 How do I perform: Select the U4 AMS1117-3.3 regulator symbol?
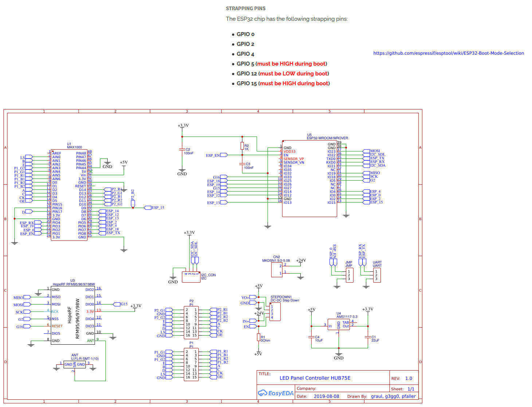click(x=339, y=324)
